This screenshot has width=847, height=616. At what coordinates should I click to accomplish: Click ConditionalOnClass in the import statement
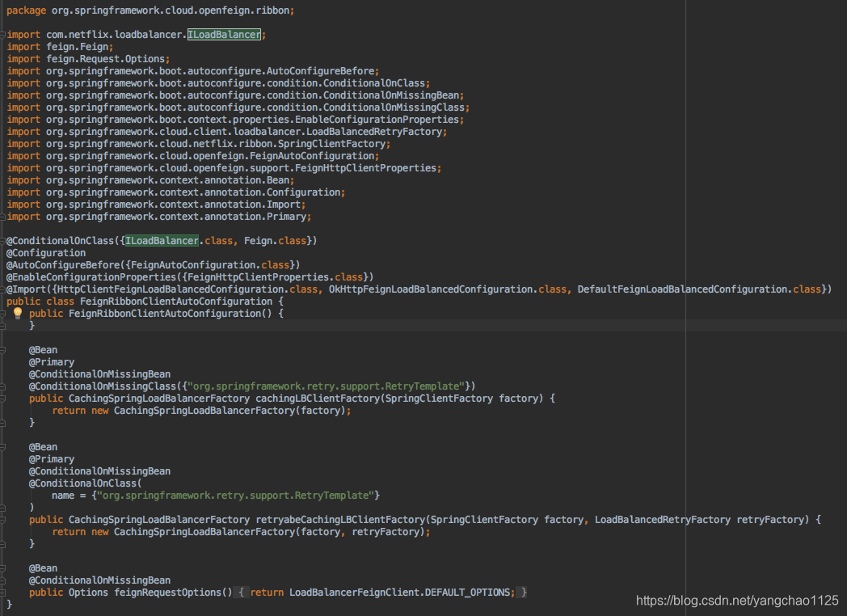coord(374,83)
